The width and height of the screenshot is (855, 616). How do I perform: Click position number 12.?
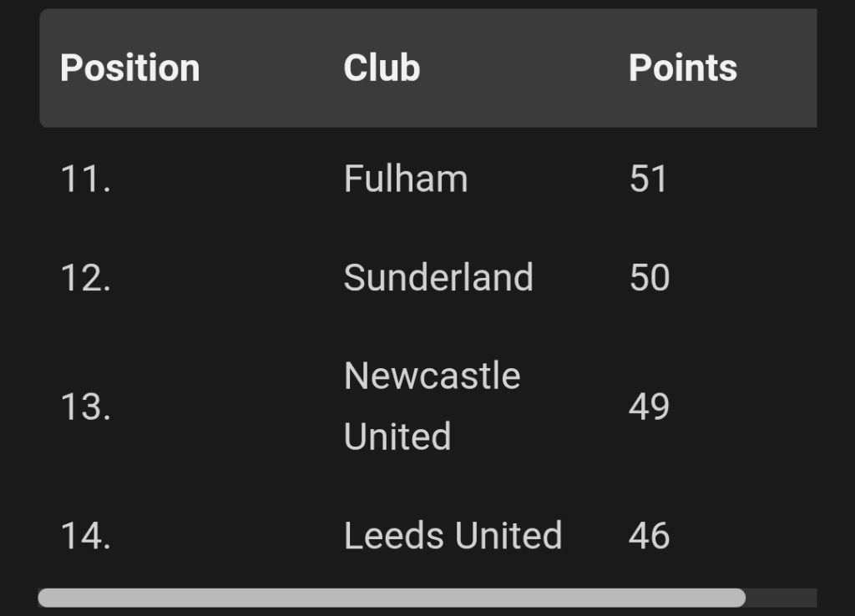[86, 277]
